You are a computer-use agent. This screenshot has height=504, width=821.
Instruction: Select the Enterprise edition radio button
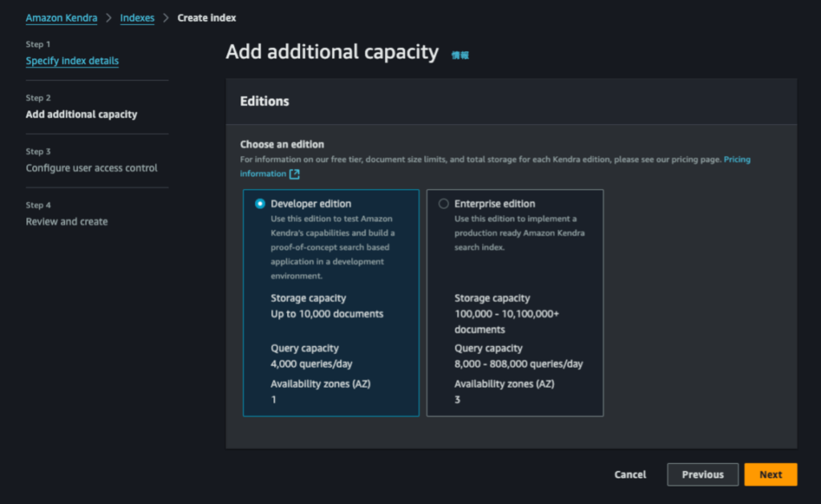[x=443, y=204]
